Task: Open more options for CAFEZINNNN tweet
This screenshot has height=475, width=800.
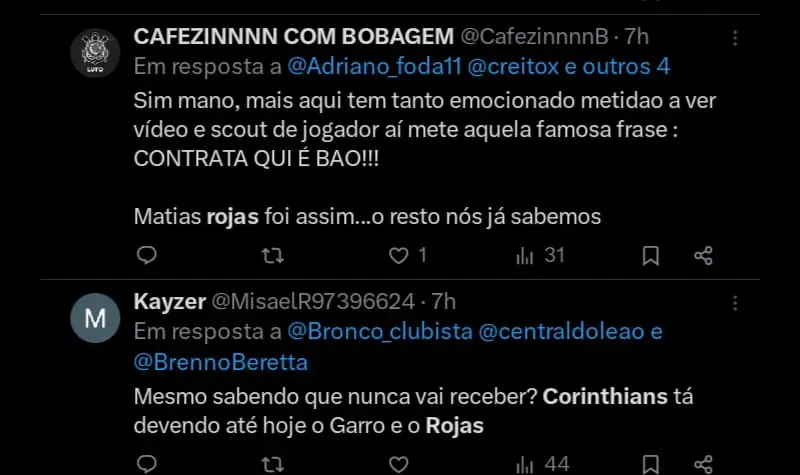Action: 736,38
